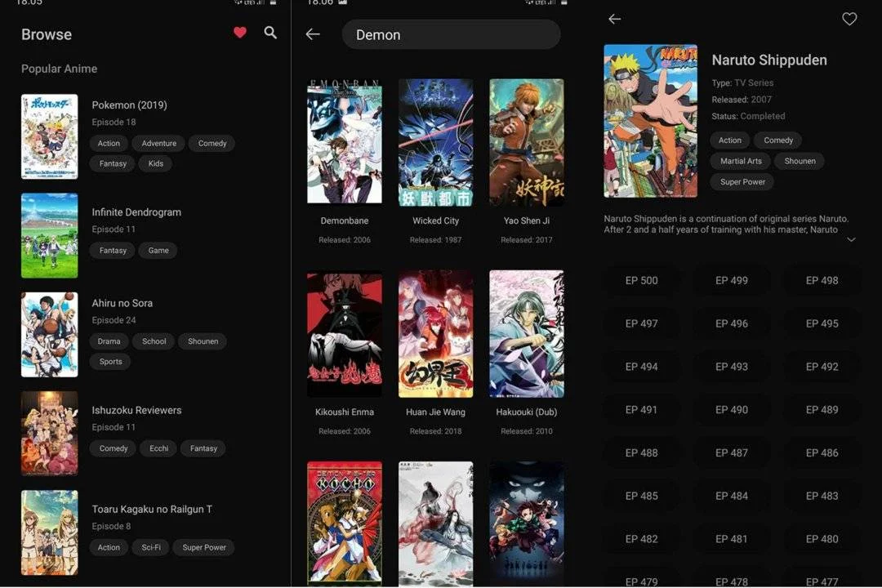Open the Kocho poster in bottom row

(345, 524)
